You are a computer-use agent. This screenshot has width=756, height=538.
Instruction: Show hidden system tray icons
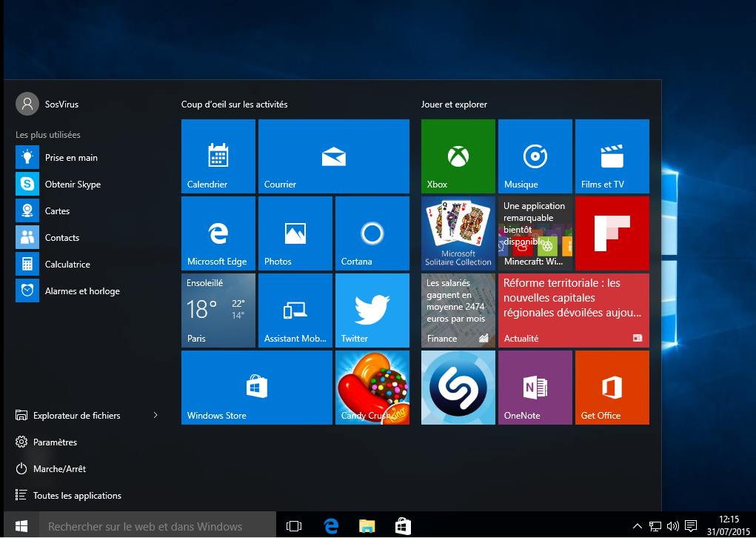pos(638,526)
